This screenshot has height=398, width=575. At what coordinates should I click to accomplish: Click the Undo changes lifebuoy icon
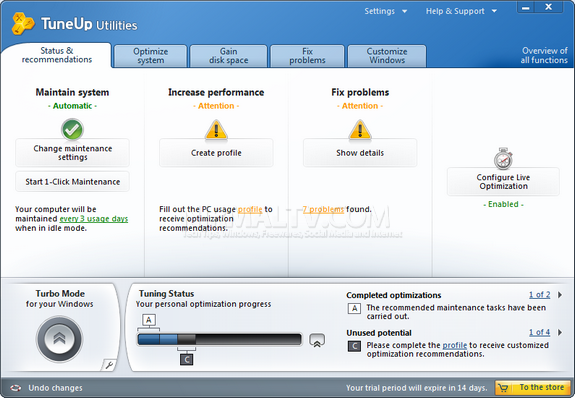click(15, 388)
